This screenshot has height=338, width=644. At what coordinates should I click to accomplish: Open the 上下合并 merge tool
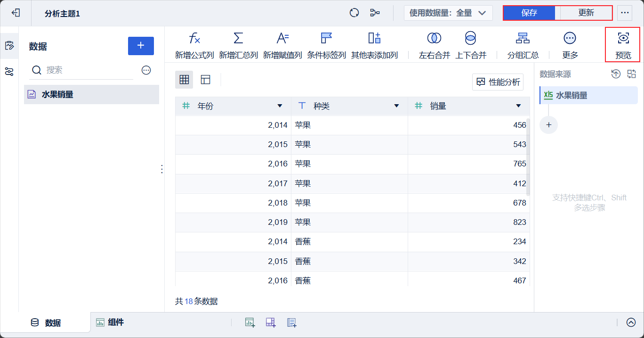coord(470,38)
